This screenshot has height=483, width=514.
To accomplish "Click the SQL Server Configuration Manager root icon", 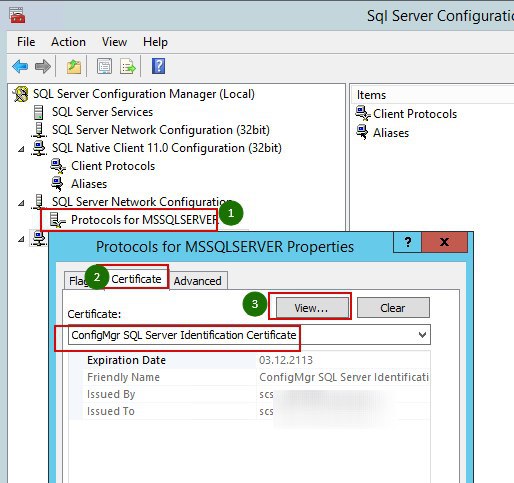I will (20, 94).
